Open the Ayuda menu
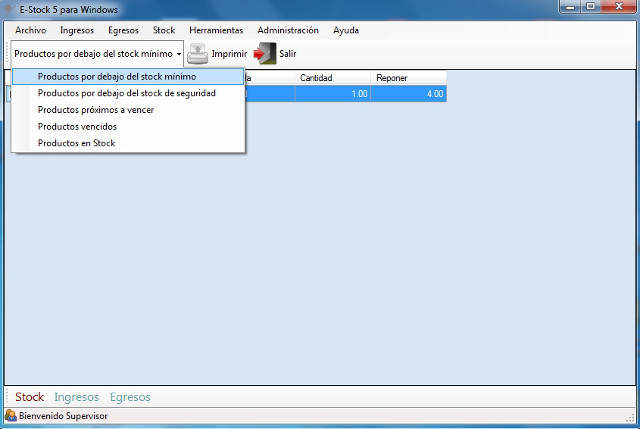Image resolution: width=640 pixels, height=429 pixels. coord(346,30)
